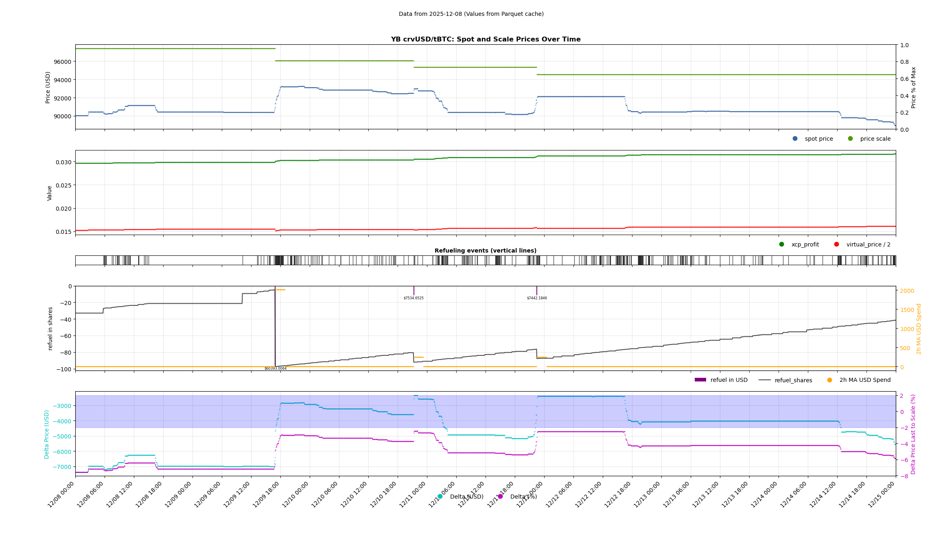This screenshot has width=943, height=560.
Task: Click the 12/08 00:00 x-axis tick label
Action: click(x=61, y=495)
